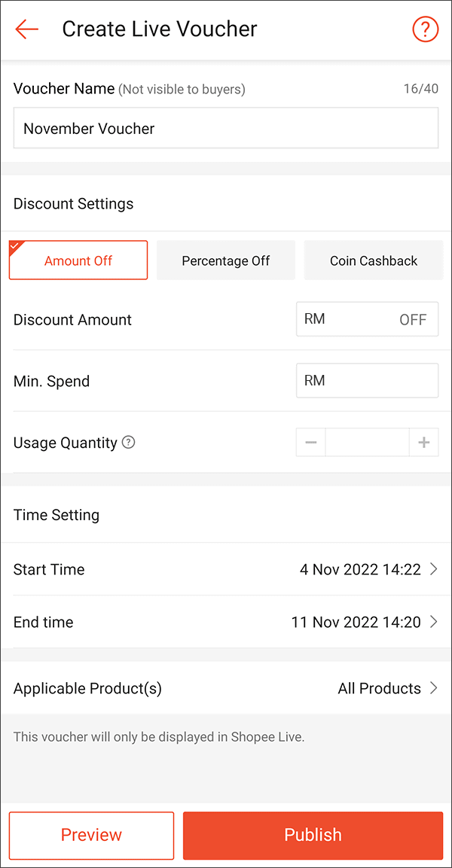Click the back arrow to exit voucher creation
Image resolution: width=452 pixels, height=868 pixels.
pos(26,29)
